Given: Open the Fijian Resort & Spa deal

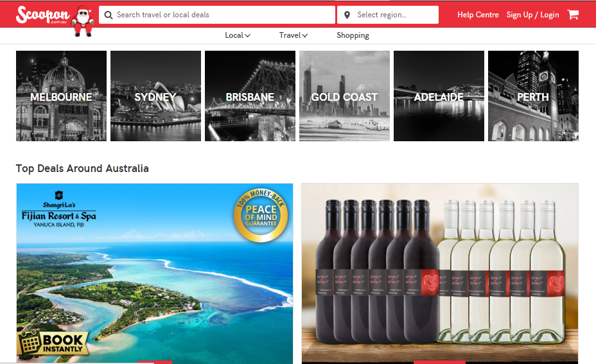Looking at the screenshot, I should [155, 273].
